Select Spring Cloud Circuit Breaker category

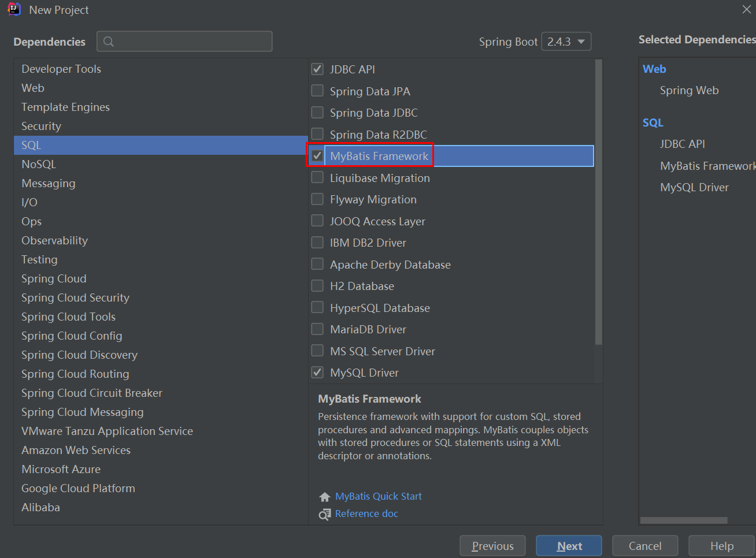(161, 393)
